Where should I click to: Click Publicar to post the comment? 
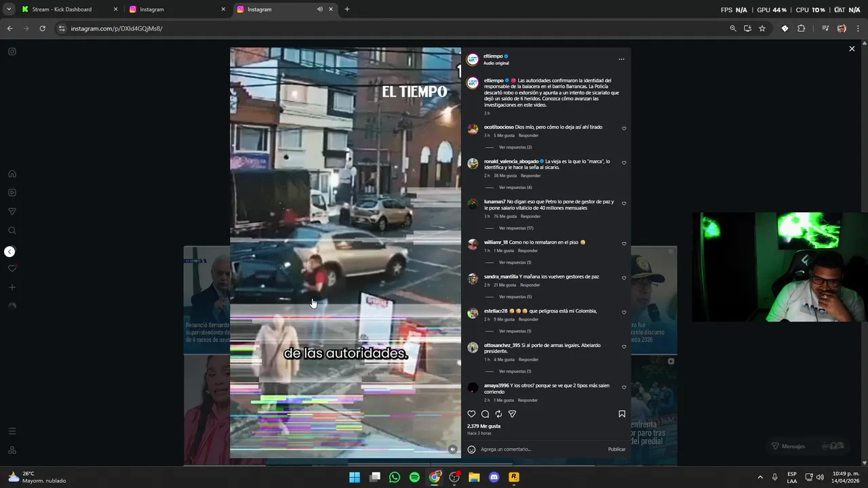[x=616, y=449]
